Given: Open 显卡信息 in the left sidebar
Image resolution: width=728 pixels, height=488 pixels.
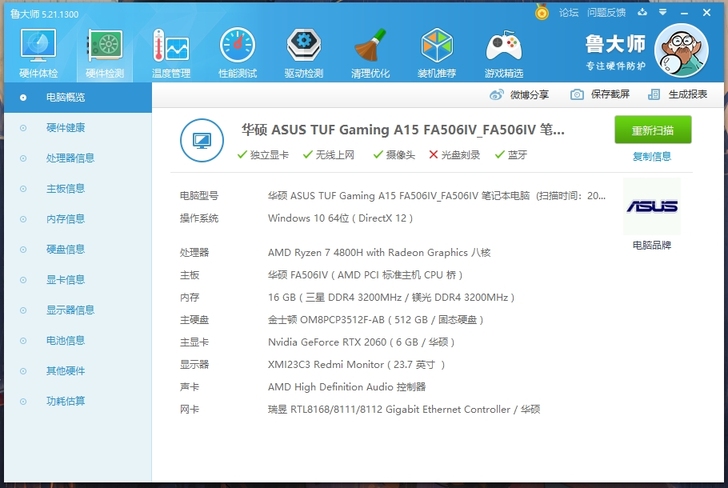Looking at the screenshot, I should click(65, 279).
